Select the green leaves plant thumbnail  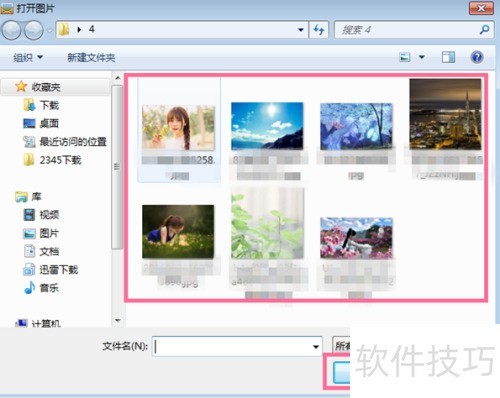coord(267,223)
